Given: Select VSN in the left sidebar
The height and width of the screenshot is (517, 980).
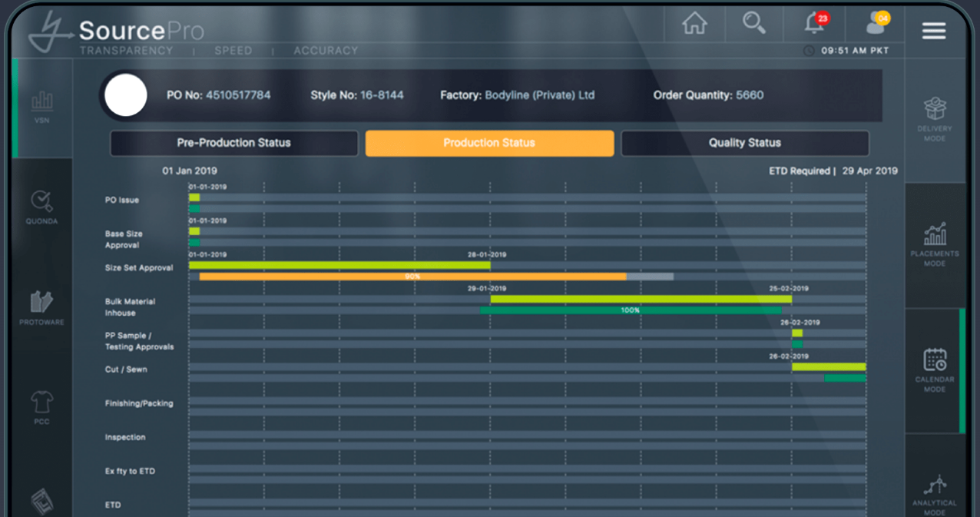Looking at the screenshot, I should coord(42,107).
